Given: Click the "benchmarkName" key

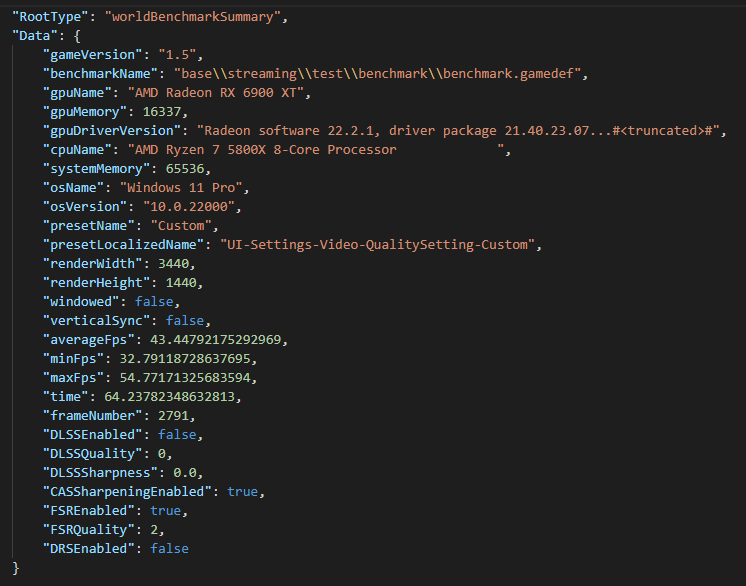Looking at the screenshot, I should click(x=100, y=74).
